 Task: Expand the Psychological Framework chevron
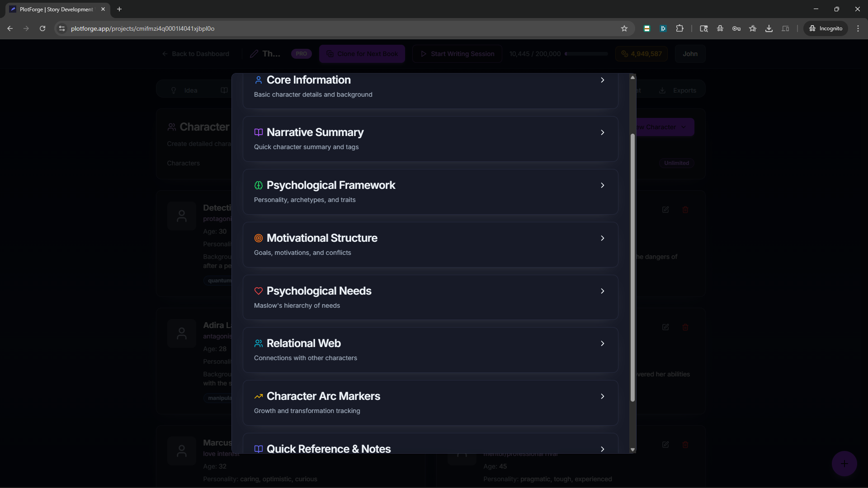point(602,185)
